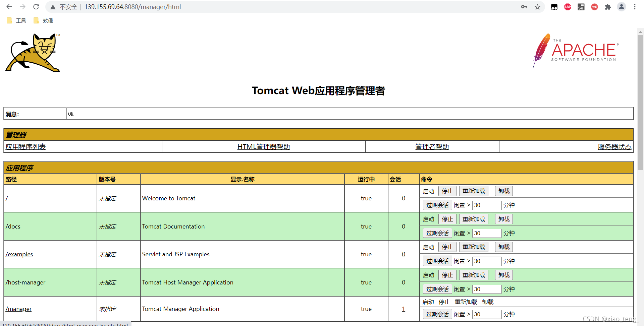Click 过期会话 for the /manager application
Screen dimensions: 644x326
[437, 314]
